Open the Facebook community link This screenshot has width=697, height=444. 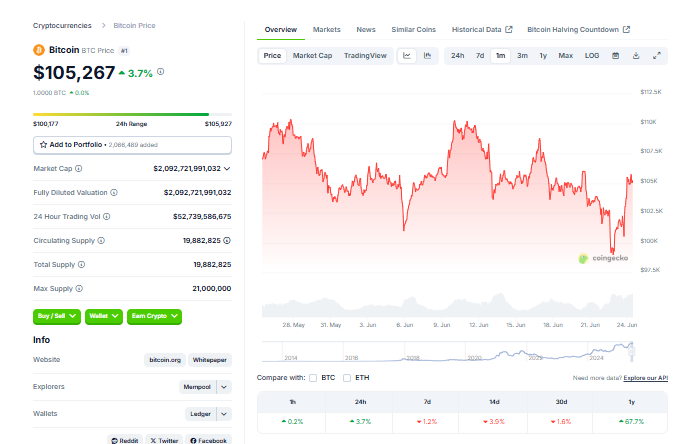[208, 440]
